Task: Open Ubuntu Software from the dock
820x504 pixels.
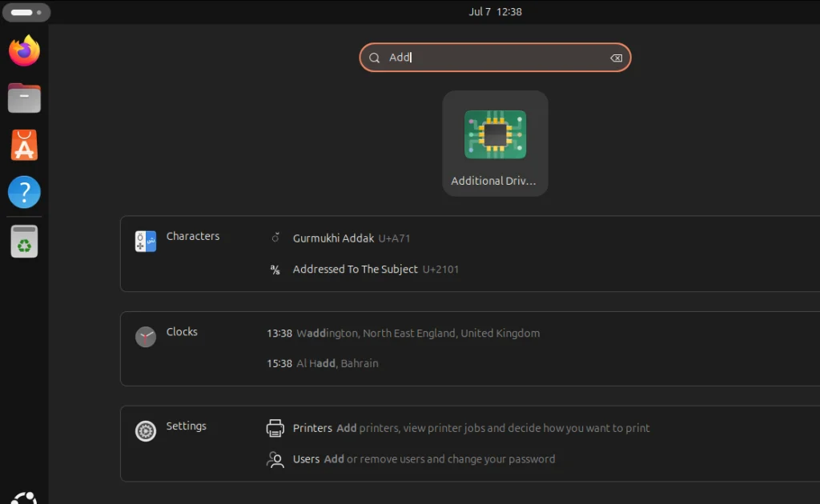Action: 24,146
